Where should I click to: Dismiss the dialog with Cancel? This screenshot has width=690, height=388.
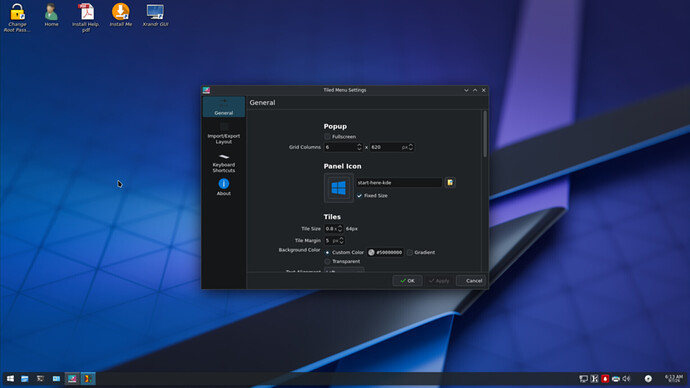[x=471, y=281]
